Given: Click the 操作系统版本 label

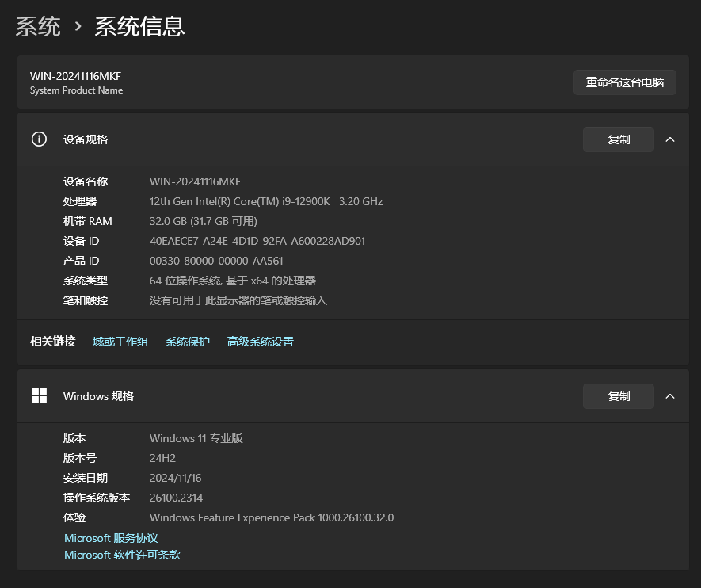Looking at the screenshot, I should pos(97,498).
